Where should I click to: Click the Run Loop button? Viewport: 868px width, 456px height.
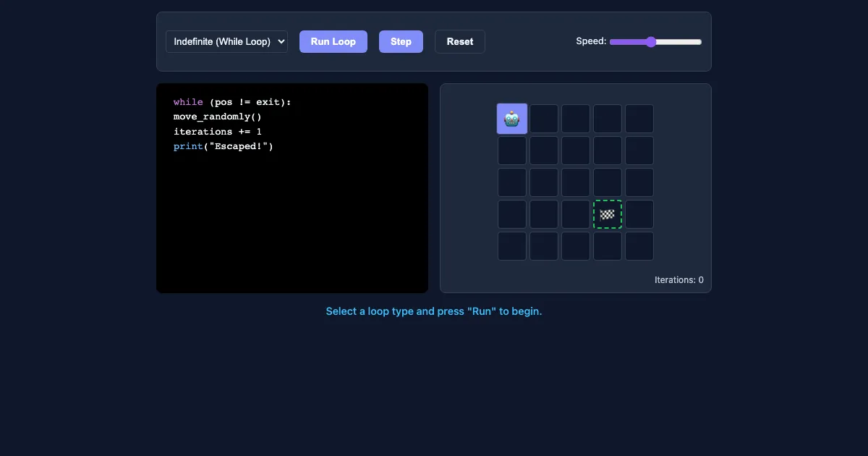coord(333,41)
